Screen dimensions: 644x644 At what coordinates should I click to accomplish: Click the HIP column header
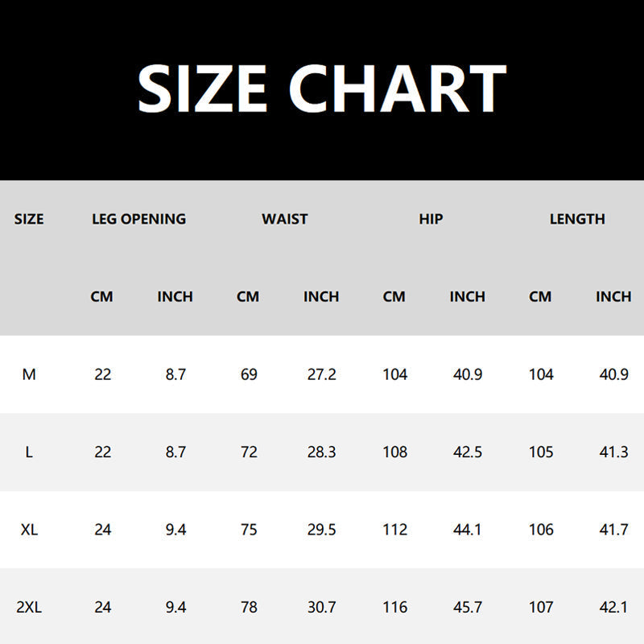(x=431, y=219)
